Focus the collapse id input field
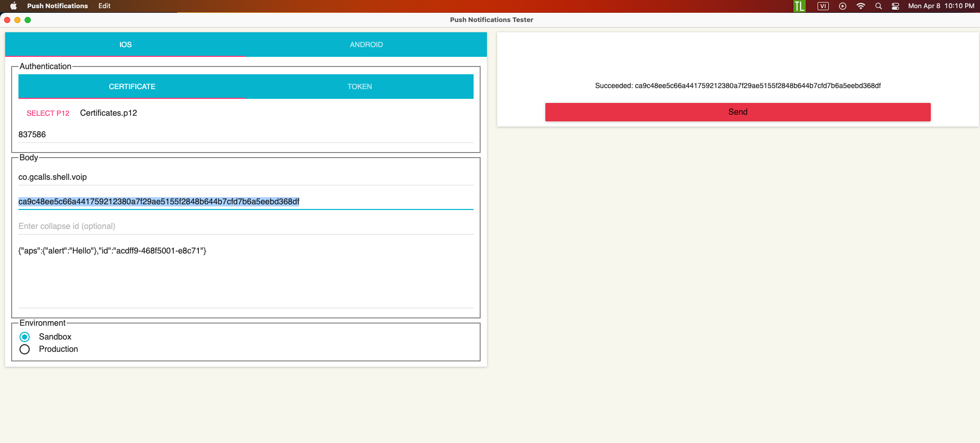 [x=246, y=226]
